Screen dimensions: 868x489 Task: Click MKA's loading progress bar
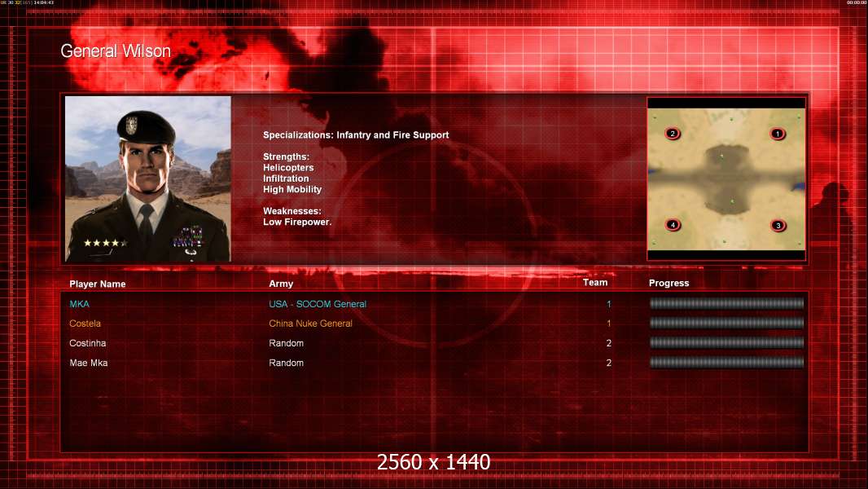tap(726, 303)
